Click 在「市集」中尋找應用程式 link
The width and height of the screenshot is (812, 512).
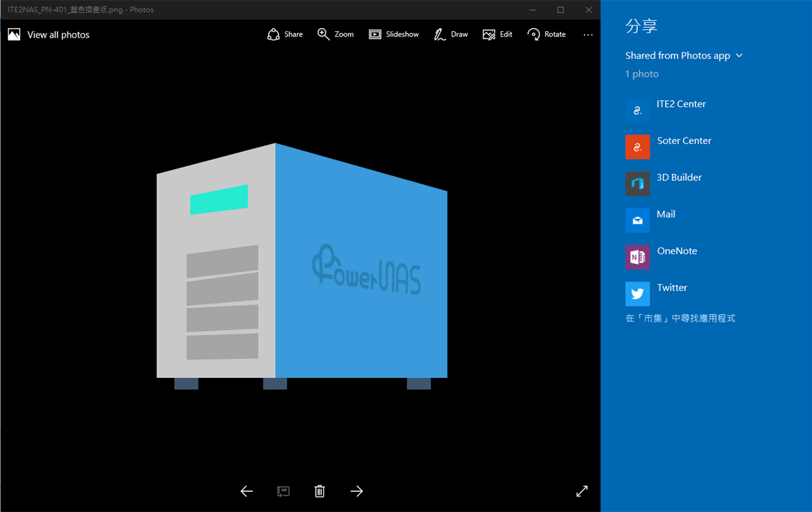pos(680,318)
